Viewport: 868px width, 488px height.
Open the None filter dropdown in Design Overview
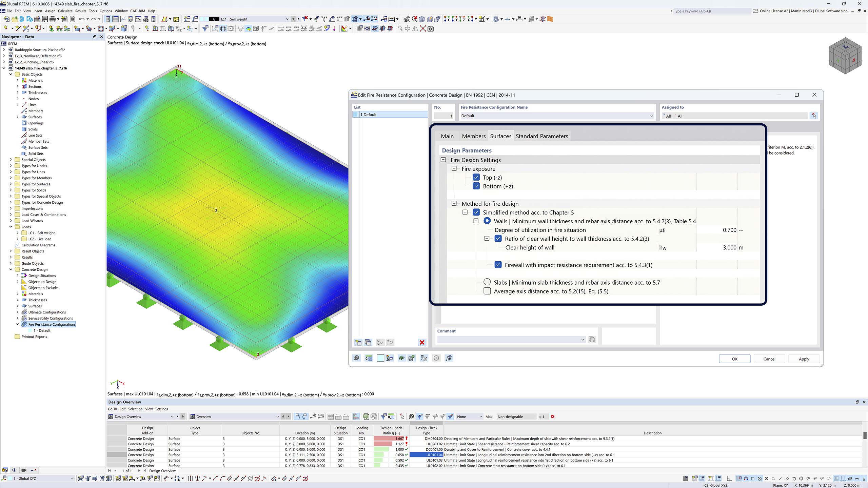click(480, 416)
